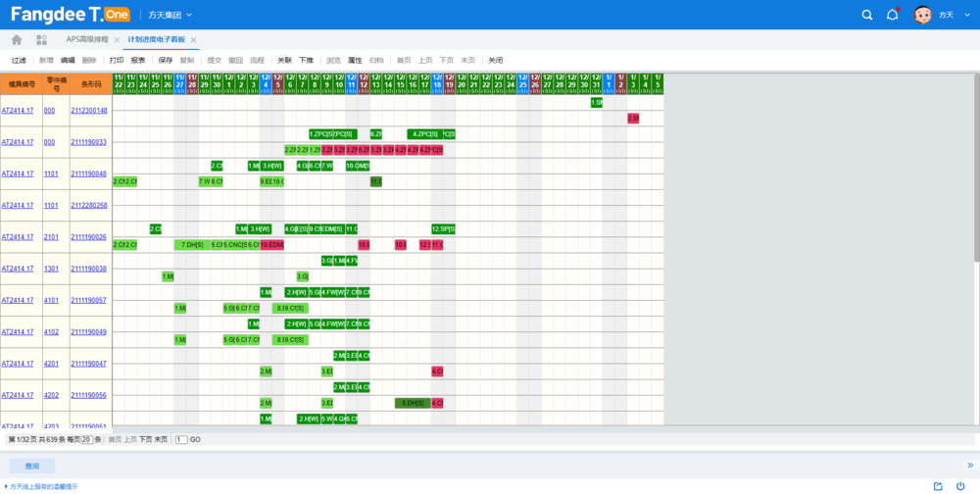980x494 pixels.
Task: Open barcode link 2112300148
Action: (89, 111)
